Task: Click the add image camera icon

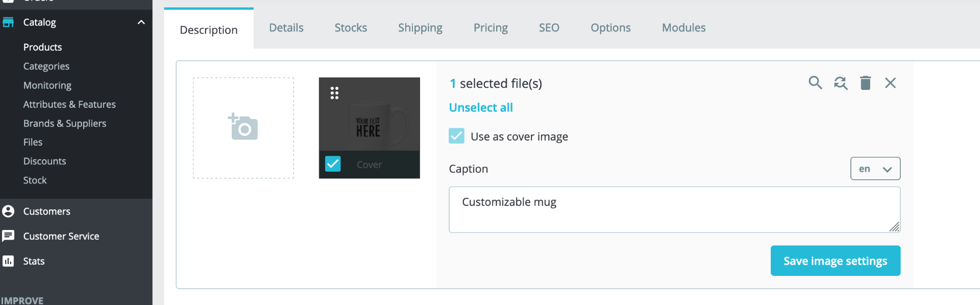Action: click(243, 127)
